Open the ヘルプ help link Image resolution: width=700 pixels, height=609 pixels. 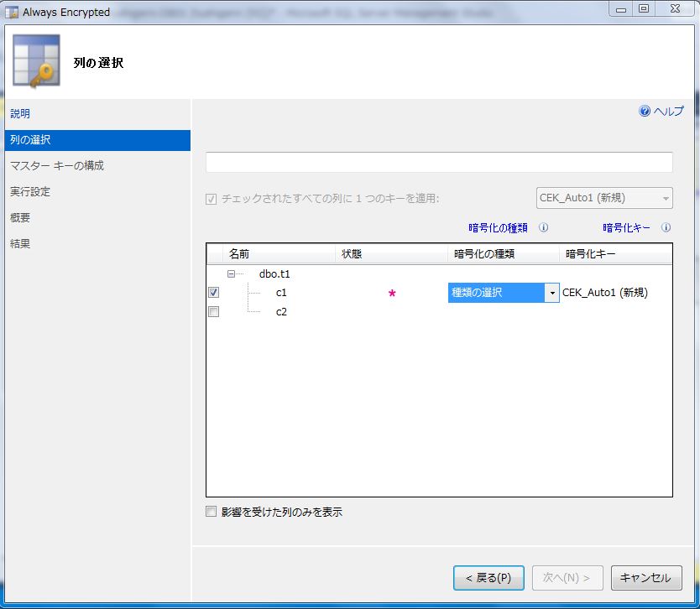(668, 111)
